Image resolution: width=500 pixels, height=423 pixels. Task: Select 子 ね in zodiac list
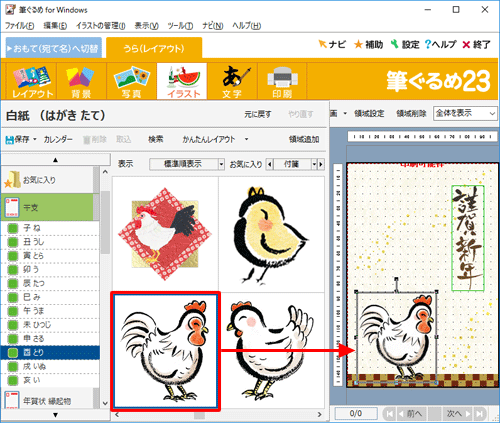point(50,228)
